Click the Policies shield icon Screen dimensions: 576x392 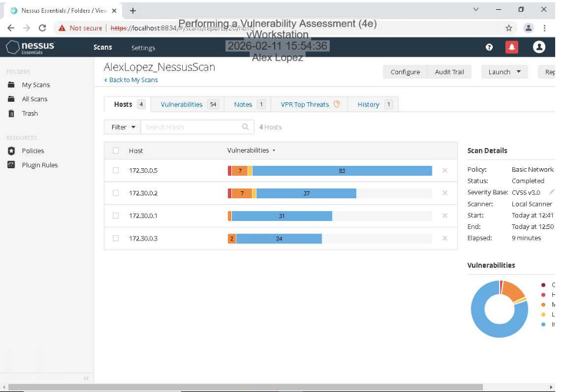tap(11, 151)
